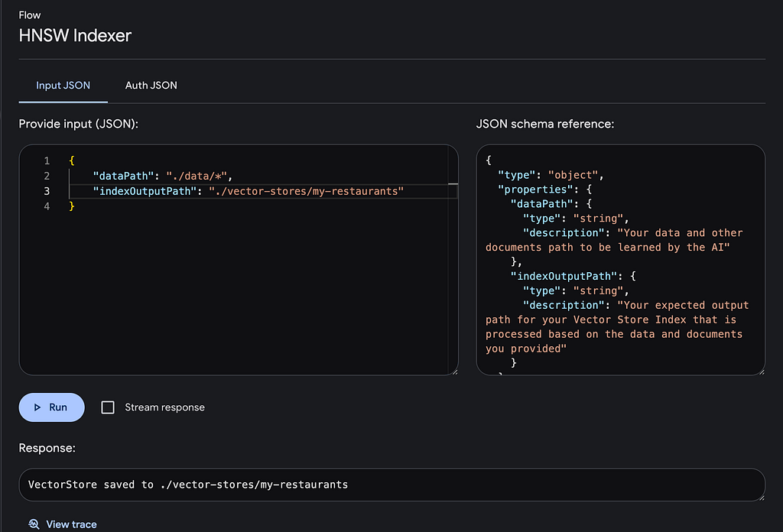The width and height of the screenshot is (783, 532).
Task: Click the Stream response label text
Action: click(x=164, y=407)
